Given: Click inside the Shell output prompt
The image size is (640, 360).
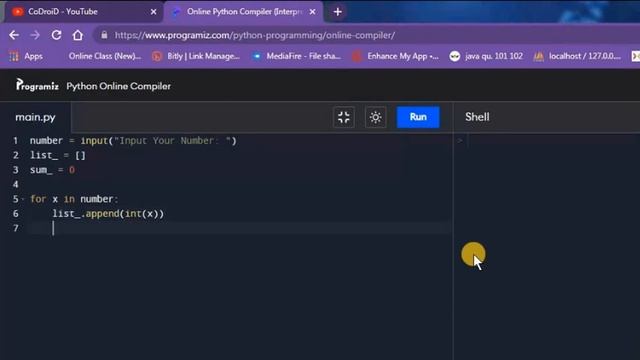Looking at the screenshot, I should click(x=547, y=141).
